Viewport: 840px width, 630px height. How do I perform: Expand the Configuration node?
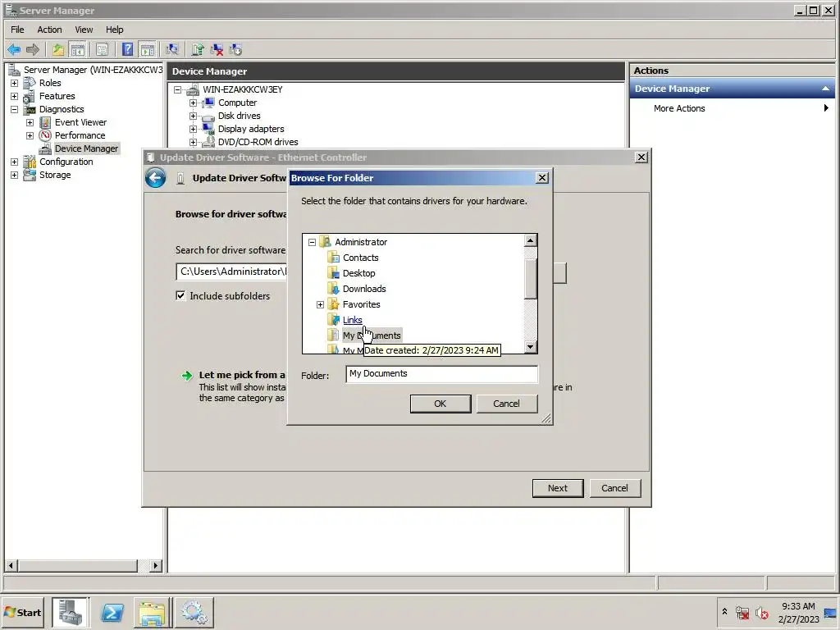coord(15,162)
